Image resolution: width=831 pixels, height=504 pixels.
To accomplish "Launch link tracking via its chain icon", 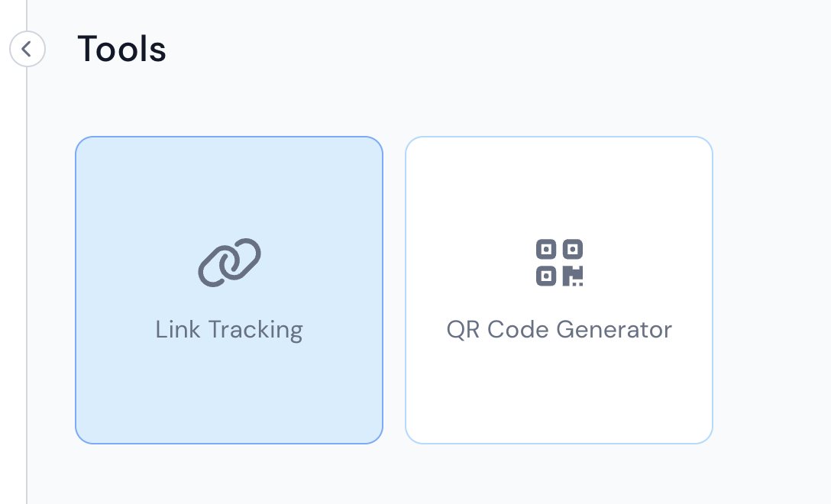I will pyautogui.click(x=229, y=263).
